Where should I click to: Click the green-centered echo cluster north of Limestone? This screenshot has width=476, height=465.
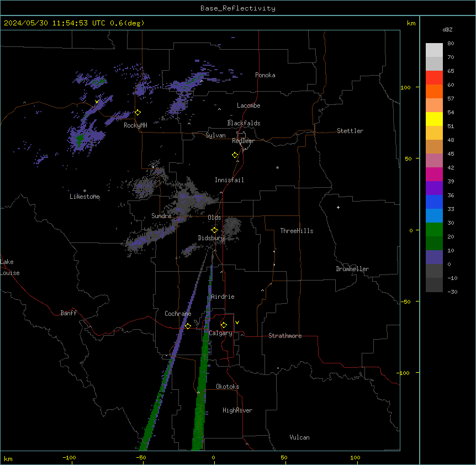86,137
